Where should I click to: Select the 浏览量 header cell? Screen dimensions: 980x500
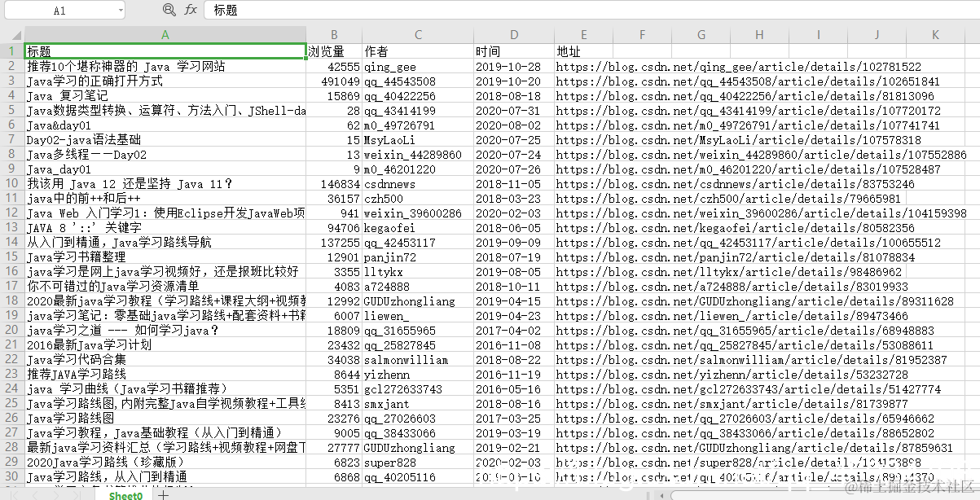pos(334,51)
